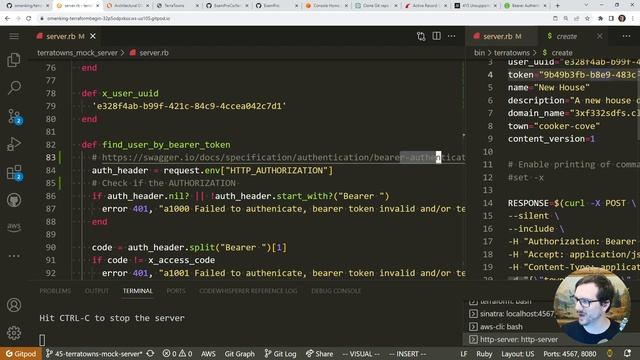Screen dimensions: 640x360
Task: Switch to PORTS panel tab
Action: [176, 291]
